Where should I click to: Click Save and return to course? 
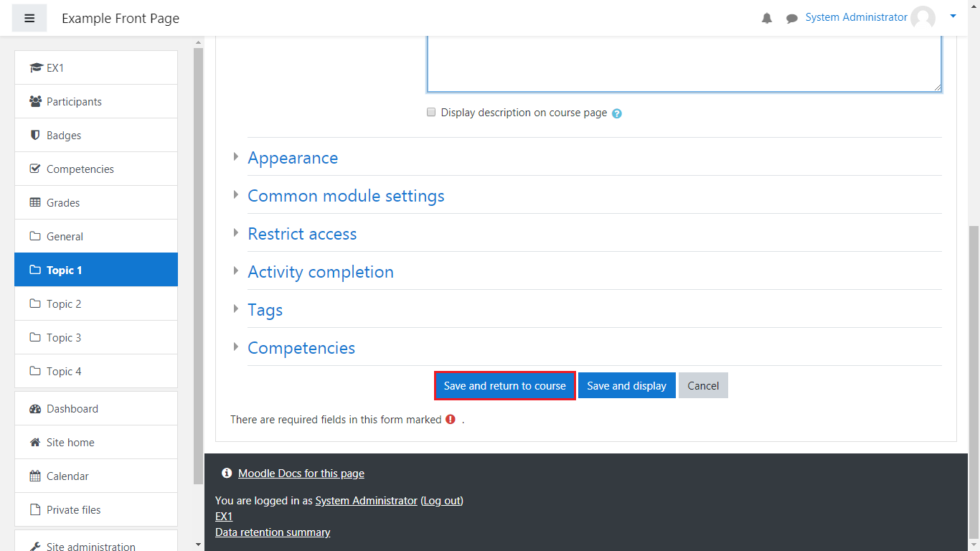click(504, 385)
